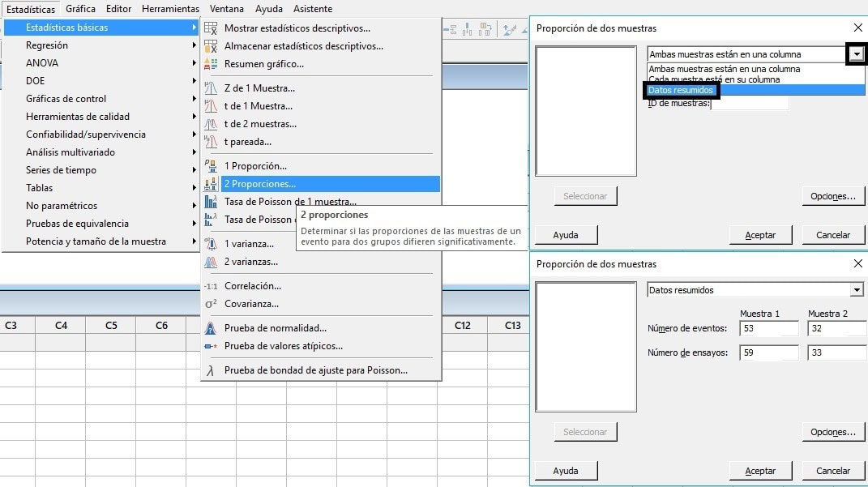Click the Resumen gráfico icon
868x487 pixels.
(x=211, y=64)
